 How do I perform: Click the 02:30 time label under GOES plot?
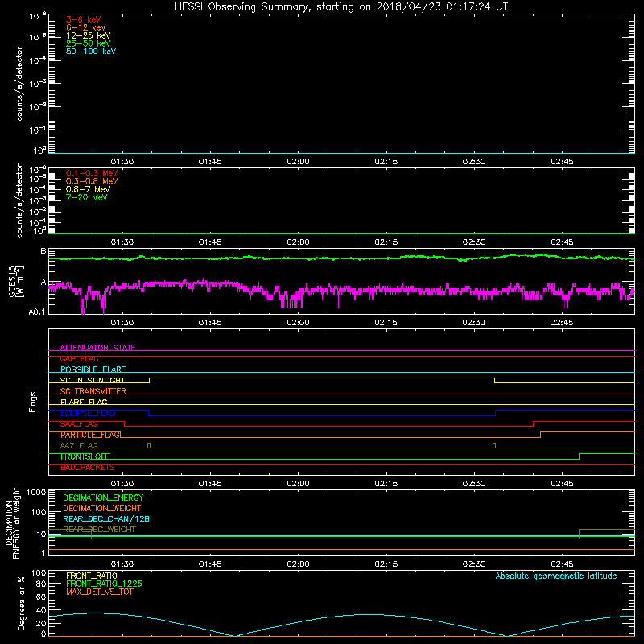474,323
